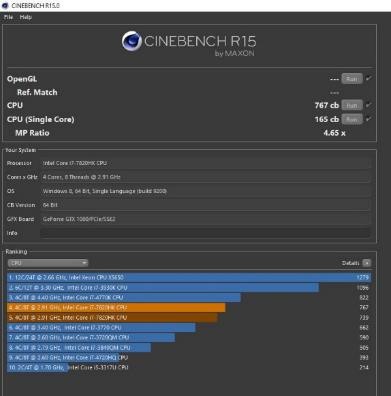The width and height of the screenshot is (391, 396).
Task: Run the CPU benchmark
Action: click(x=352, y=105)
